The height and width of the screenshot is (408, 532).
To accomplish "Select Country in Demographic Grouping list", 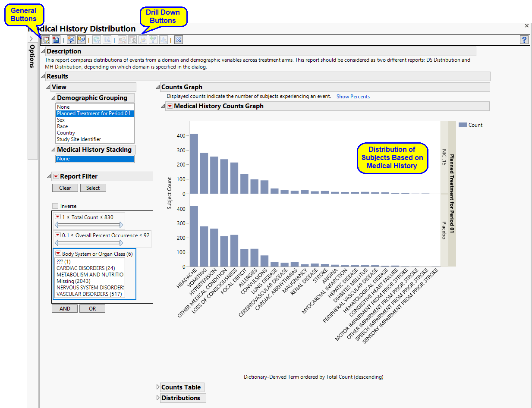I will click(x=66, y=133).
